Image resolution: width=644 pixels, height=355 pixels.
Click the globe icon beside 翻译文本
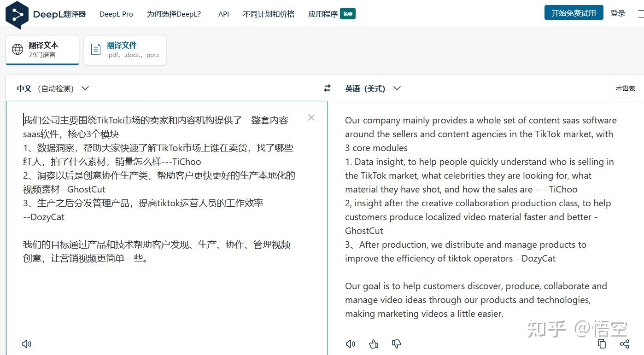click(17, 48)
